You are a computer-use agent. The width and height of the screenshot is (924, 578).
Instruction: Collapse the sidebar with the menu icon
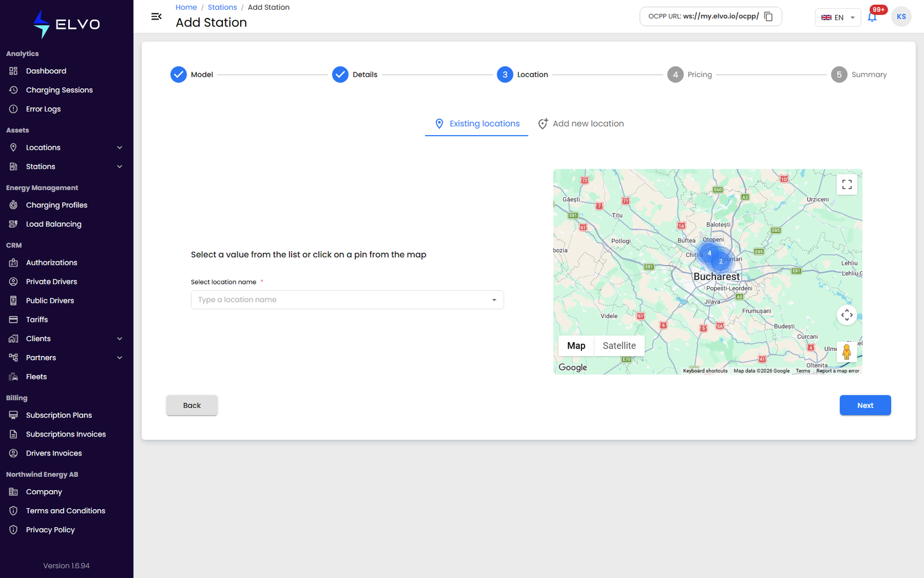click(156, 17)
